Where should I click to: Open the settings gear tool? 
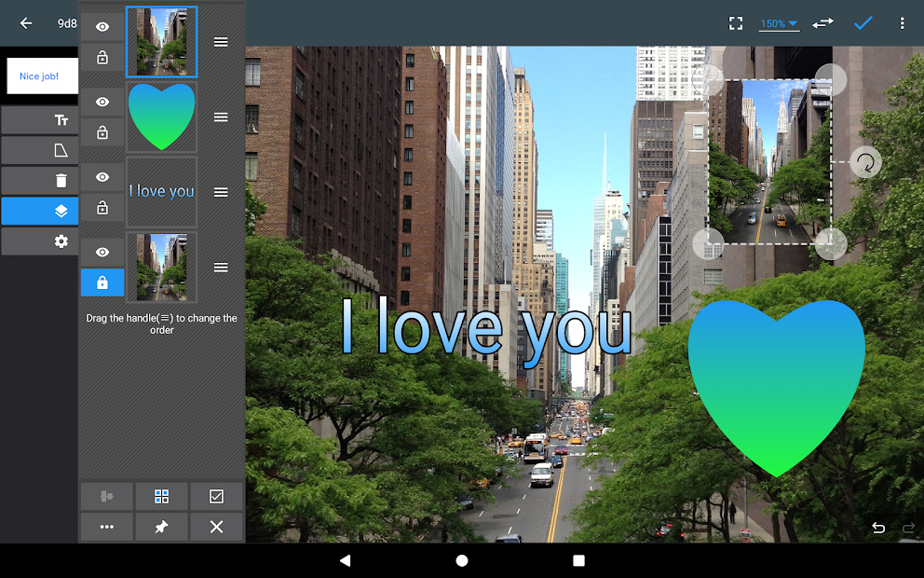(40, 241)
